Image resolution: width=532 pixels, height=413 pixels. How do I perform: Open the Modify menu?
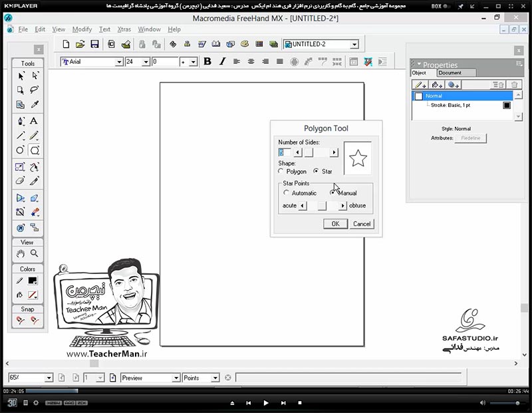tap(82, 29)
